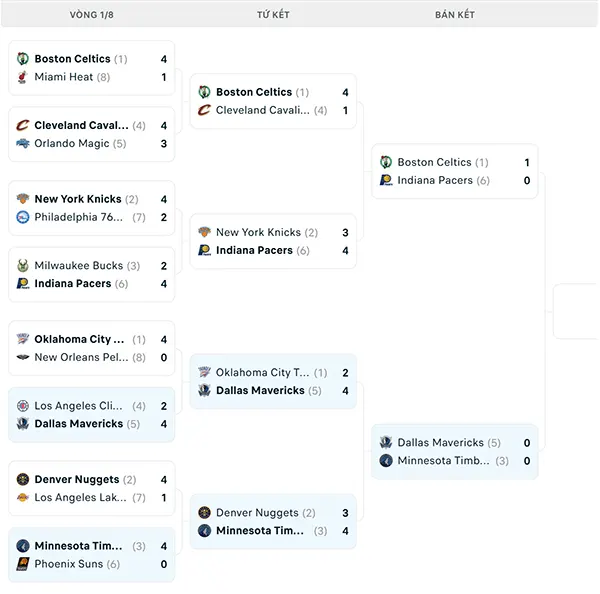This screenshot has height=594, width=600.
Task: Open the Philadelphia 76... (7) team name
Action: (90, 217)
